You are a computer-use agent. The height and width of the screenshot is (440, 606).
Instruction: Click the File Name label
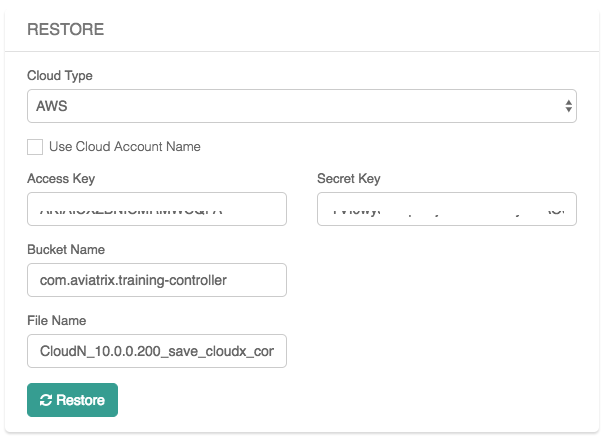(56, 320)
